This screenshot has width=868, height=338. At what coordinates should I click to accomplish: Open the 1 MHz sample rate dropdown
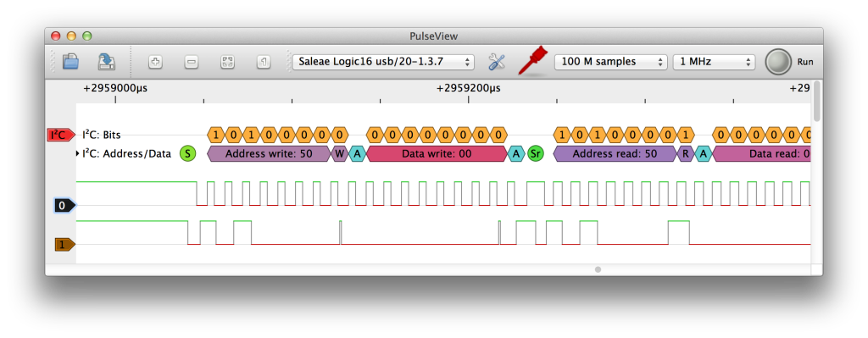[714, 62]
